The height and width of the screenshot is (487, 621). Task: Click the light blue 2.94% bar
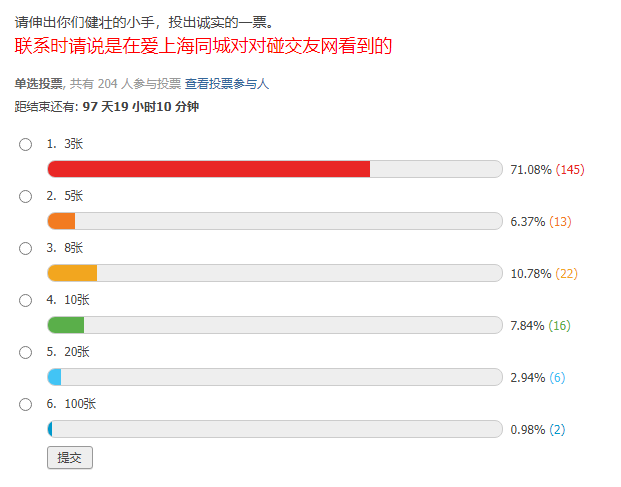[275, 377]
